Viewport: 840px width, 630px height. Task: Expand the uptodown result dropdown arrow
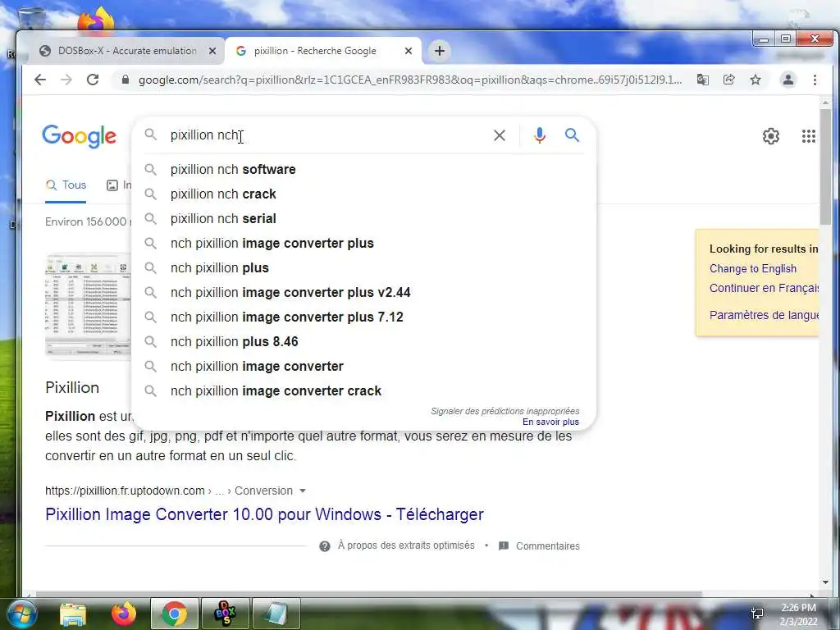pos(303,491)
